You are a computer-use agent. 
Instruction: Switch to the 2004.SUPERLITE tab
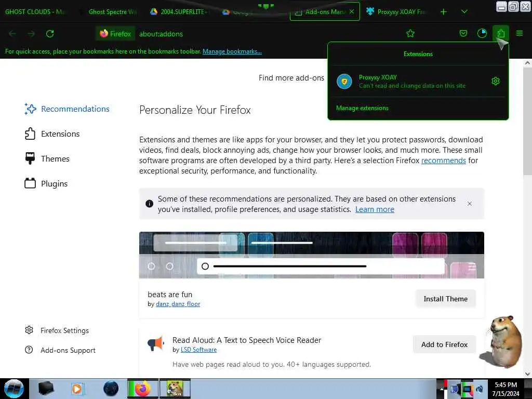pos(179,12)
